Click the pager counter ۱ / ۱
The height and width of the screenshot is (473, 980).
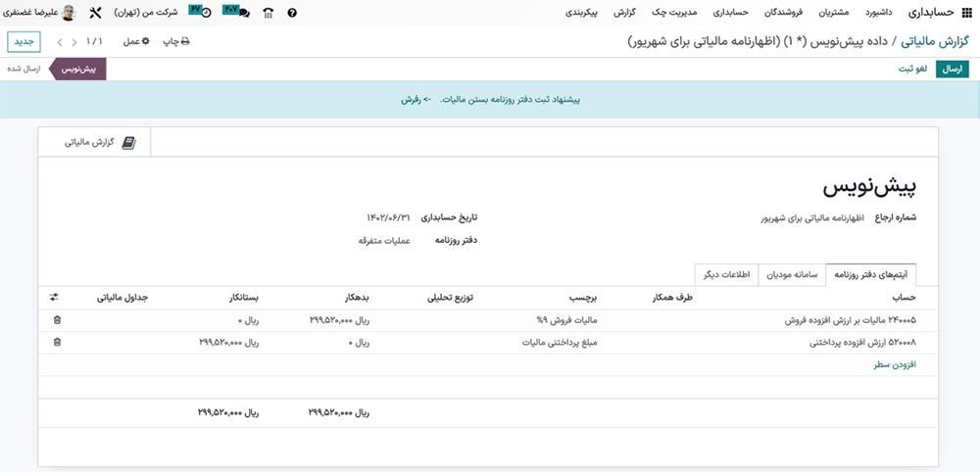pyautogui.click(x=94, y=41)
